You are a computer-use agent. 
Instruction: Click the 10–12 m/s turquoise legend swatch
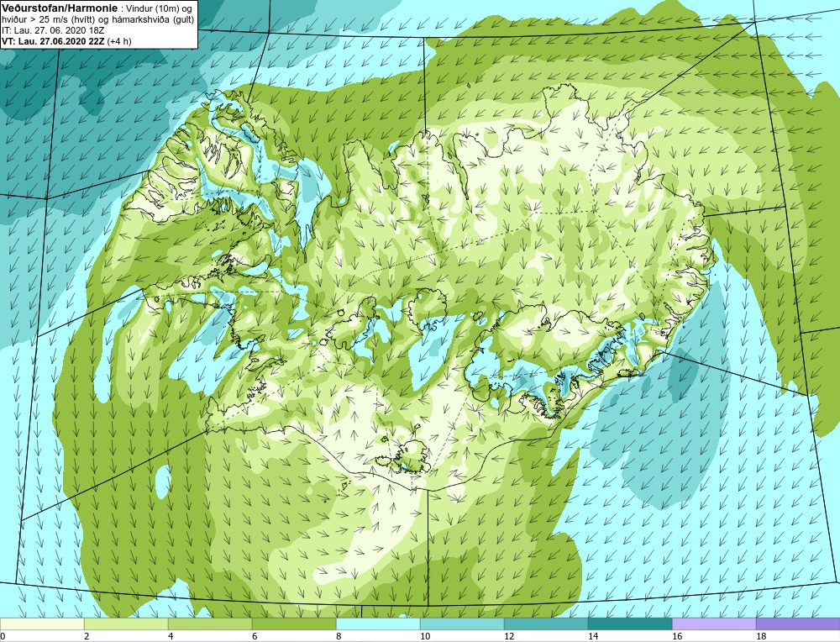tap(462, 624)
